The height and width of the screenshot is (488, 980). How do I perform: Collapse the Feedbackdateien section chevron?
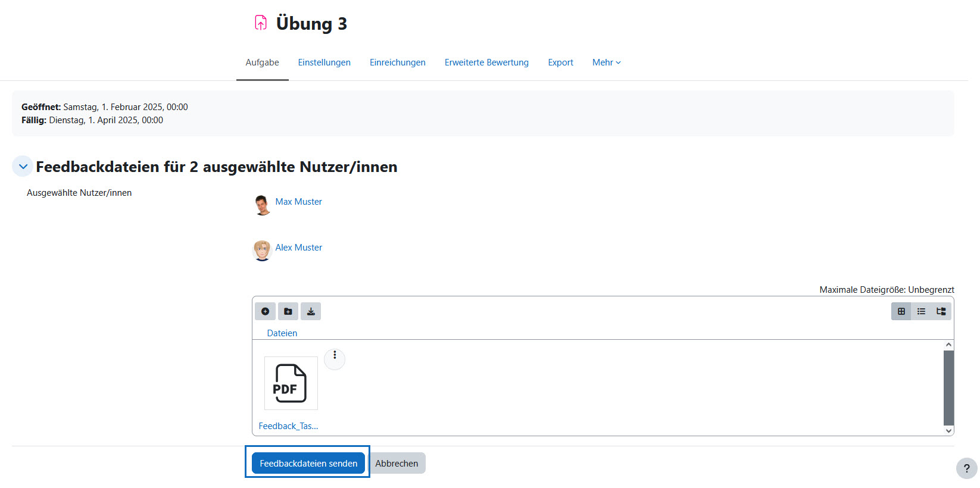pyautogui.click(x=23, y=167)
